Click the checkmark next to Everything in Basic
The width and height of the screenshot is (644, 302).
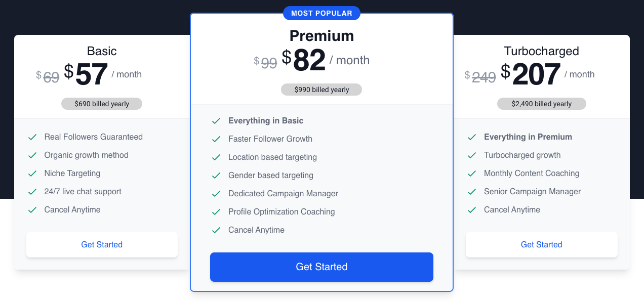(x=216, y=120)
